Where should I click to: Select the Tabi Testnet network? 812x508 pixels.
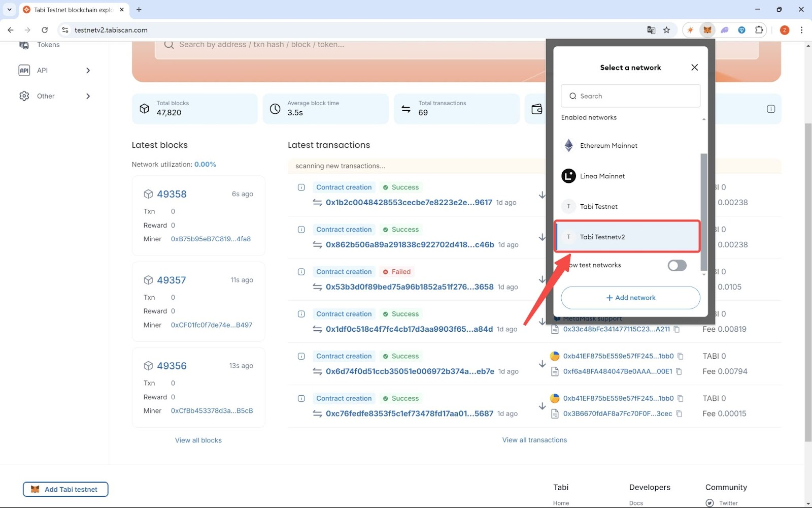630,206
